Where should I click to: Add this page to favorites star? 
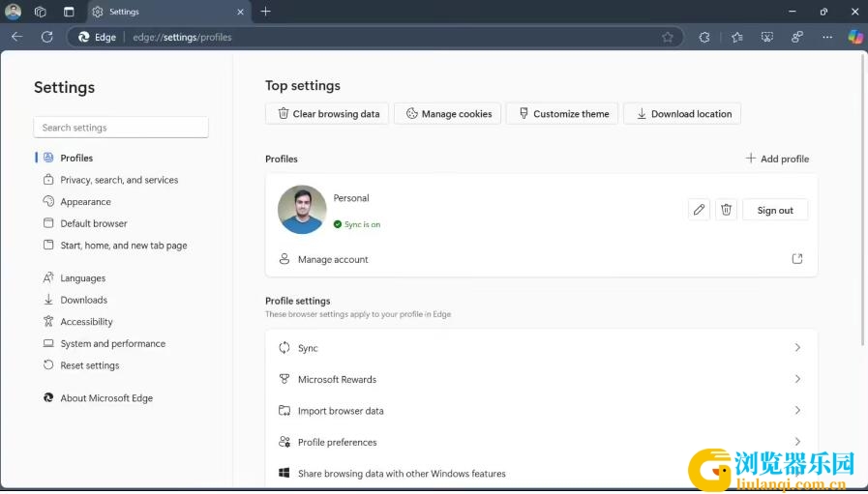tap(668, 37)
